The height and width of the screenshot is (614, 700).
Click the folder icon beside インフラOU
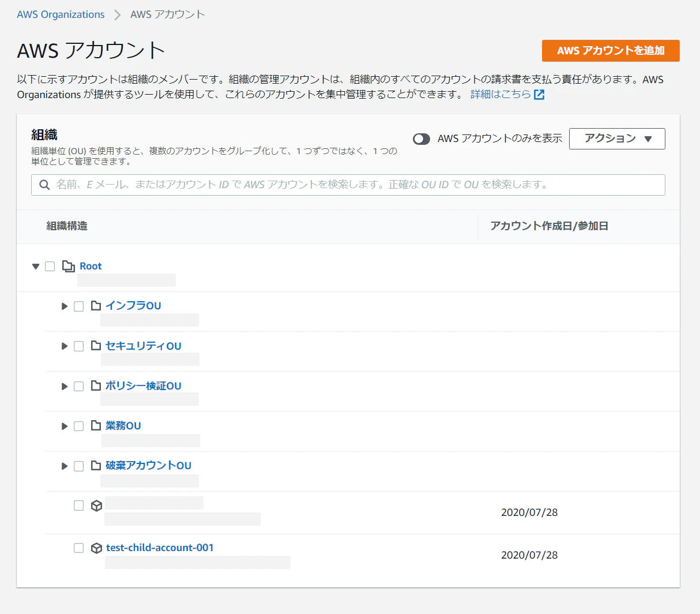[96, 306]
